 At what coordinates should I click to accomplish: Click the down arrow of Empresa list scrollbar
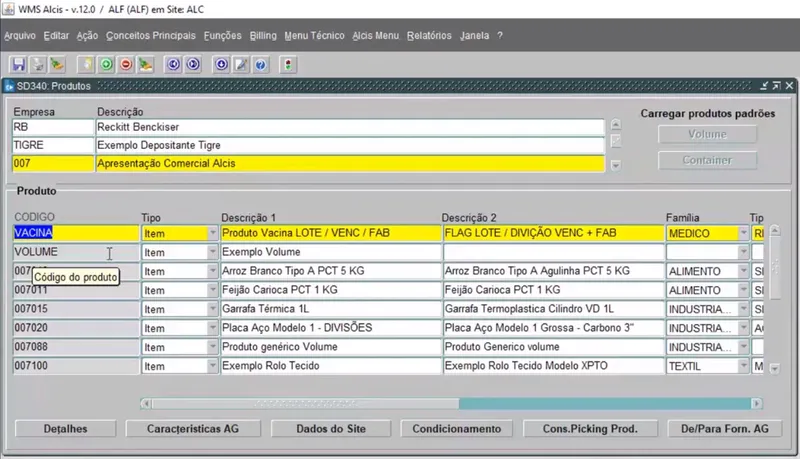(616, 165)
